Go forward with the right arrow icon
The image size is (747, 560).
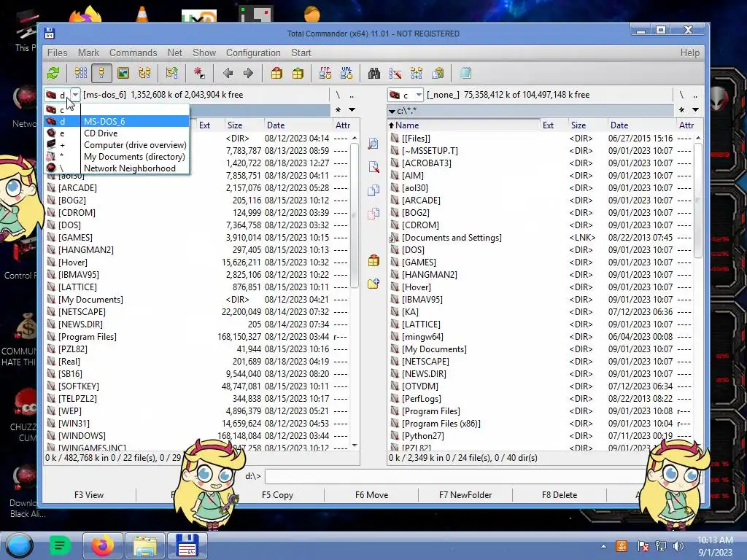[x=248, y=74]
